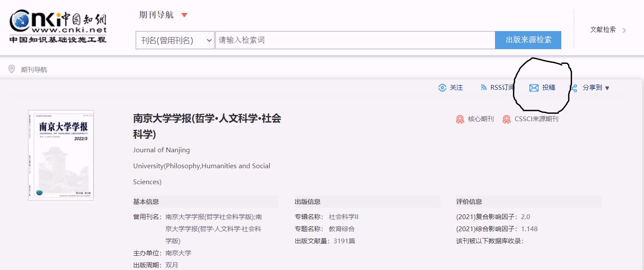Click the 复合影响因子 value 2.0
The image size is (644, 270).
coord(526,217)
